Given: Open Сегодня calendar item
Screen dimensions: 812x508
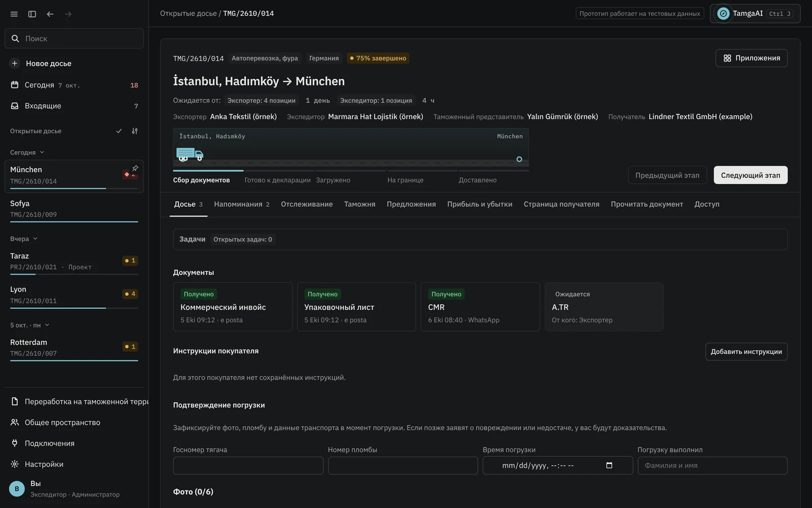Looking at the screenshot, I should 74,85.
